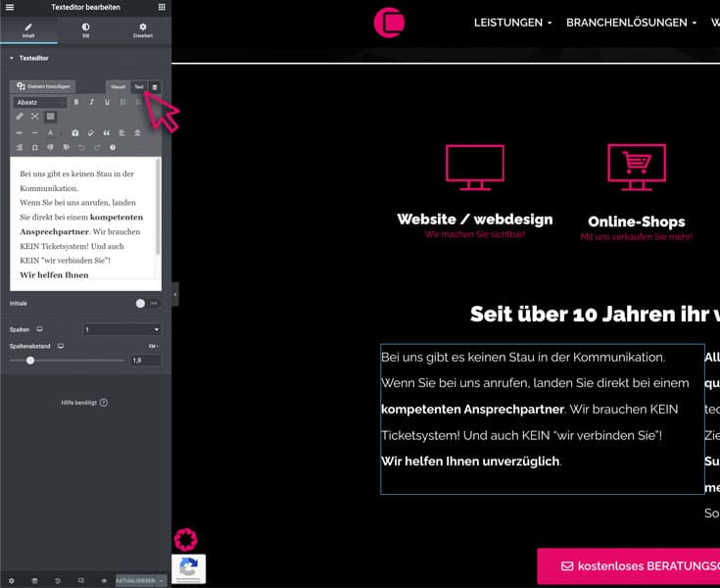Open the LEISTUNGEN menu
Screen dimensions: 720x588
coord(513,23)
